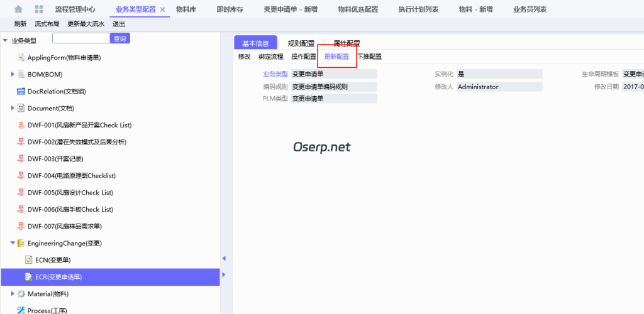Click the 编码规则 value field

[x=334, y=87]
